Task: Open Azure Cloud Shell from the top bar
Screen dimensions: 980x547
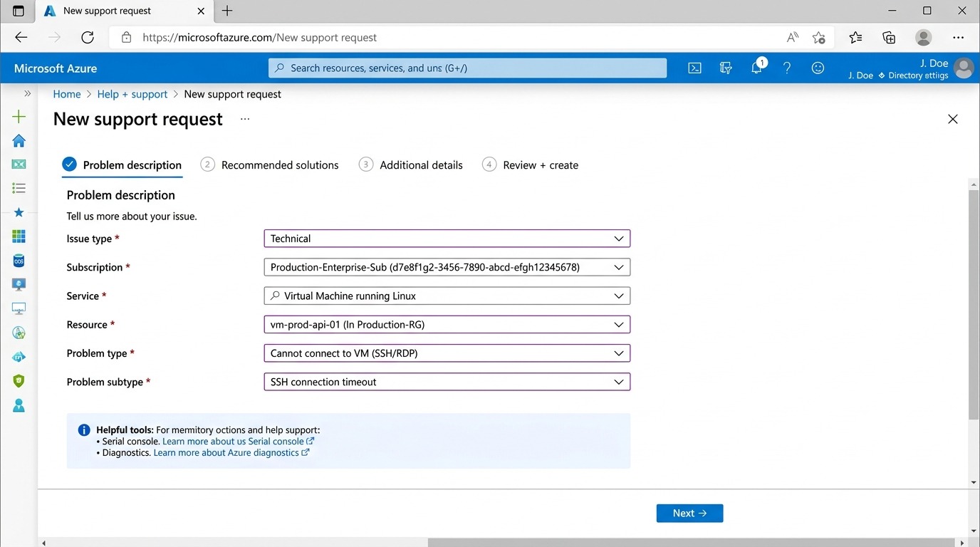Action: [694, 68]
